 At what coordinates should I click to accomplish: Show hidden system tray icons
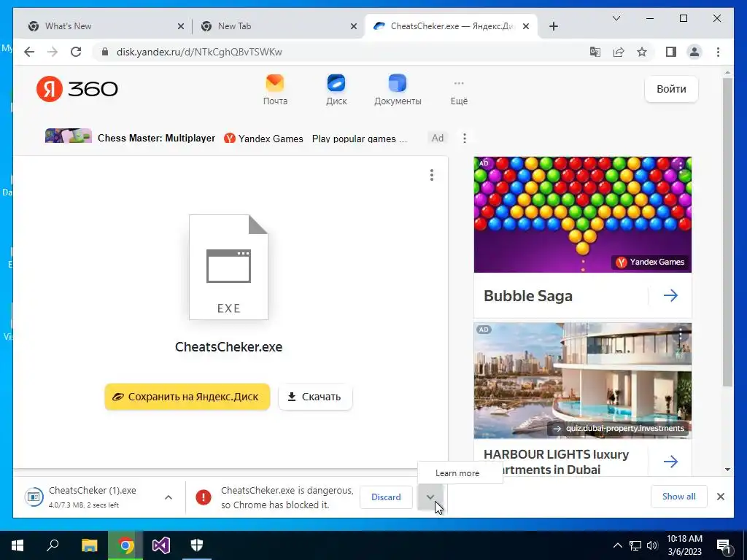617,545
